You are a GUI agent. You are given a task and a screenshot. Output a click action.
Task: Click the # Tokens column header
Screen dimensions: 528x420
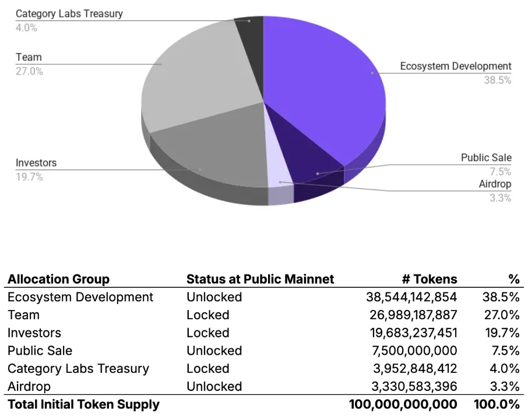click(431, 279)
